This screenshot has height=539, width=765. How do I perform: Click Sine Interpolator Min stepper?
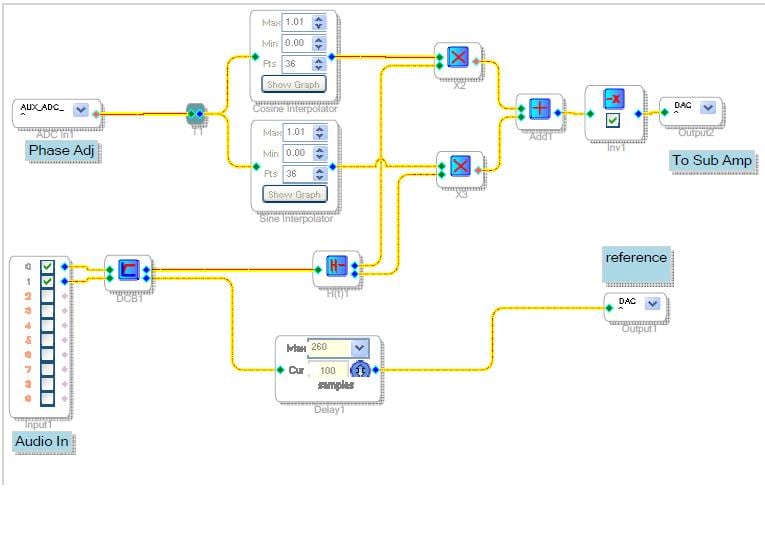[x=320, y=153]
